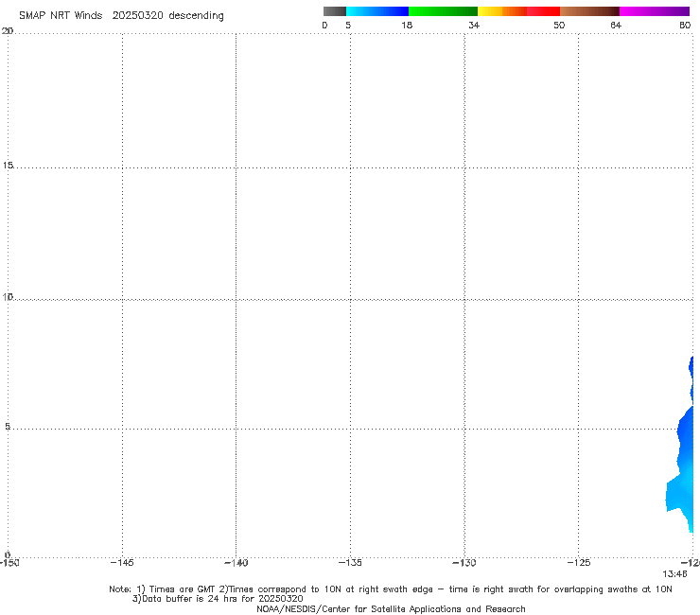Click the 'Data buffer is 24 hrs' note
700x615 pixels.
218,599
